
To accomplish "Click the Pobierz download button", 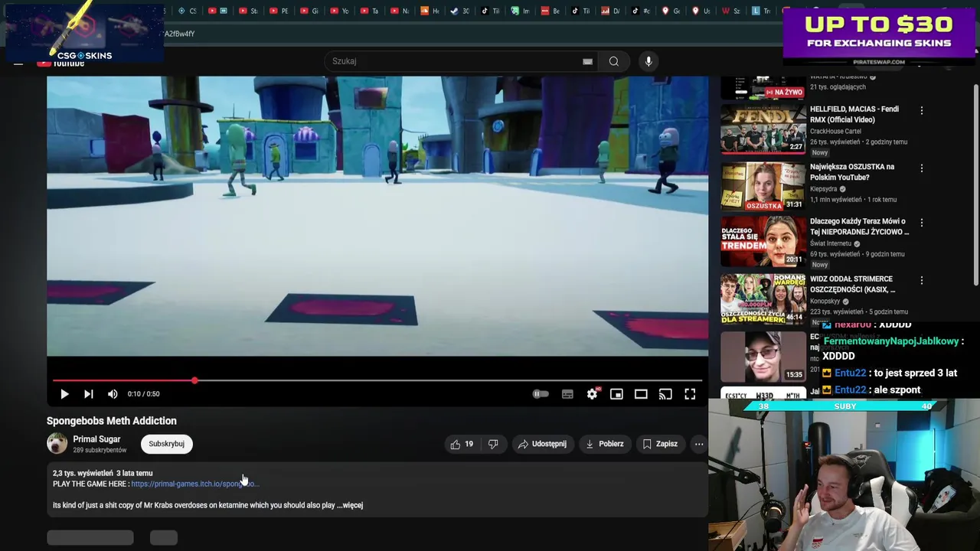I will coord(604,444).
